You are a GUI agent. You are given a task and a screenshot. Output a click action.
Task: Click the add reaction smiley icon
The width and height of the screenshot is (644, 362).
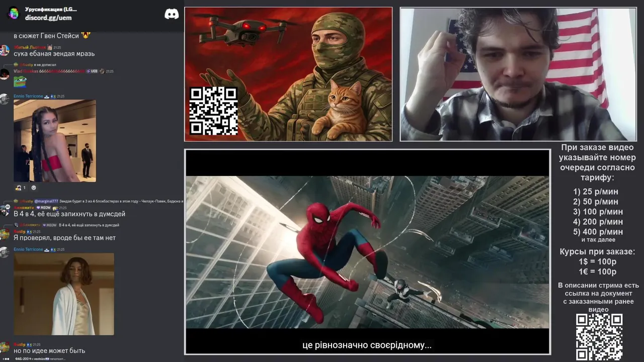point(34,188)
